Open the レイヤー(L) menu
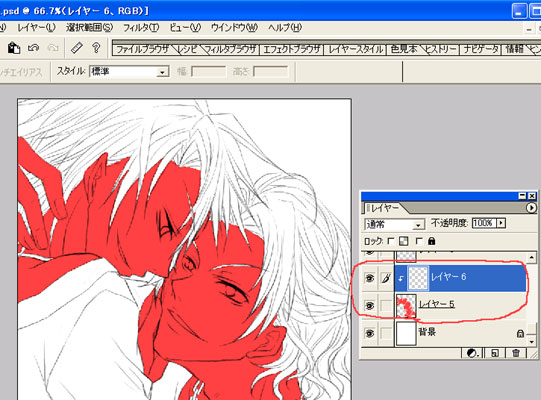Viewport: 541px width, 400px height. 36,28
